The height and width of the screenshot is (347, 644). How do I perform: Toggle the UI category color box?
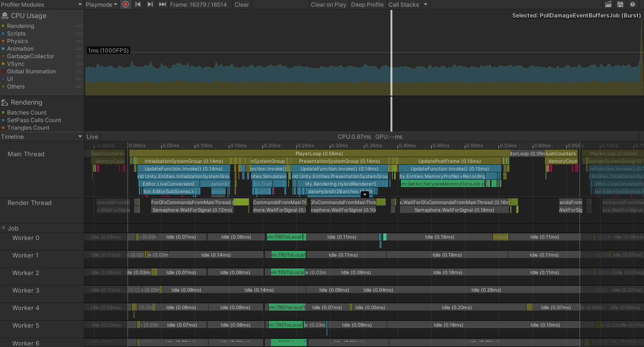pos(3,79)
